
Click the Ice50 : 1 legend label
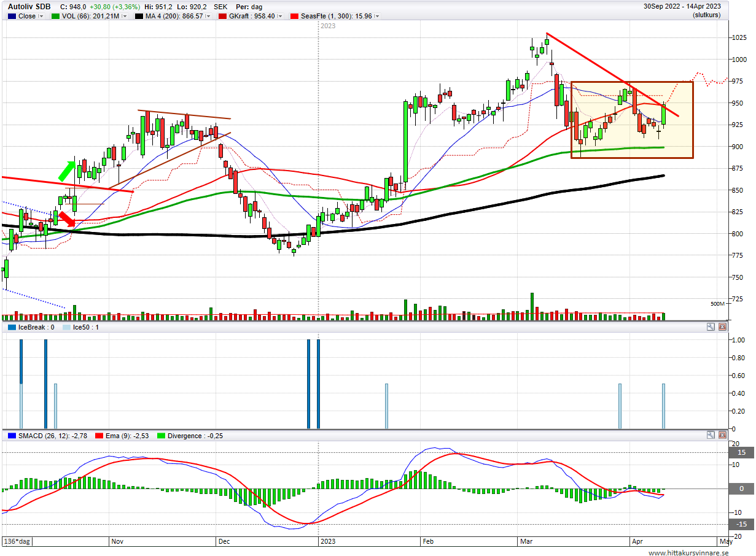click(x=86, y=327)
